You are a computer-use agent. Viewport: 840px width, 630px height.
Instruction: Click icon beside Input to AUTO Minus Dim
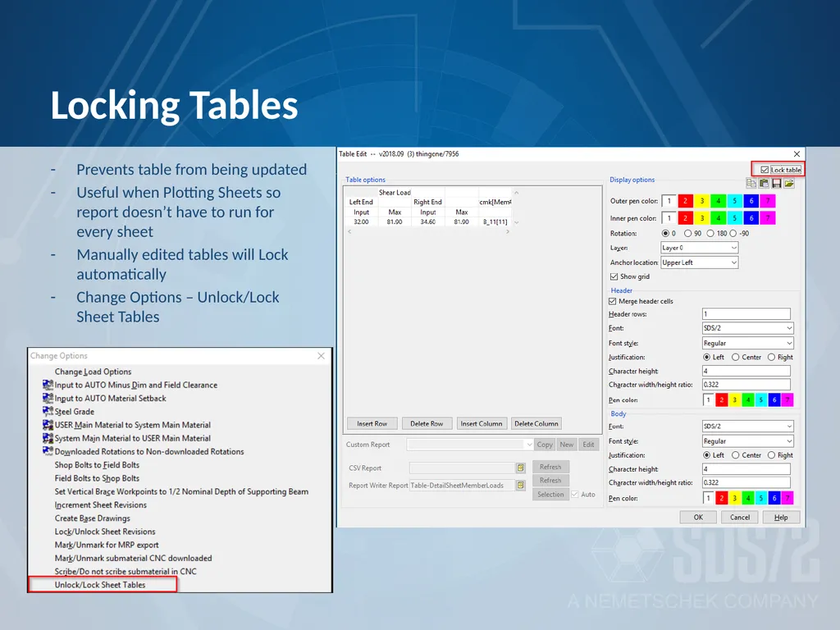(48, 385)
